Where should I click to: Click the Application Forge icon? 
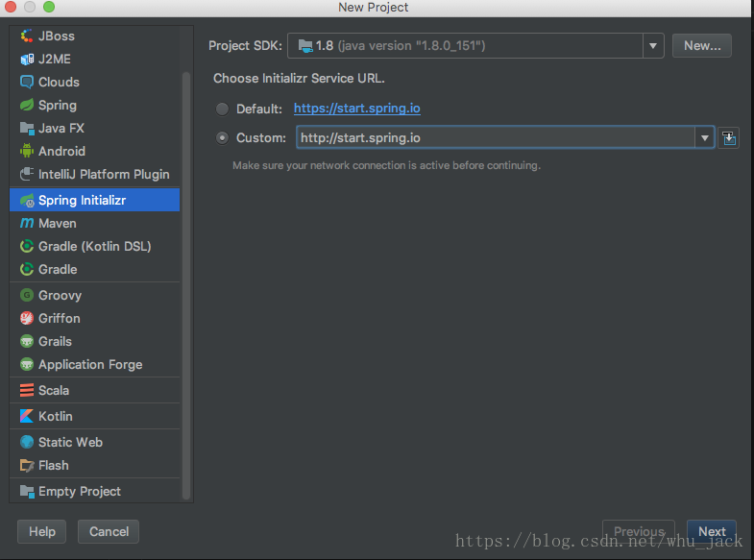pos(27,364)
